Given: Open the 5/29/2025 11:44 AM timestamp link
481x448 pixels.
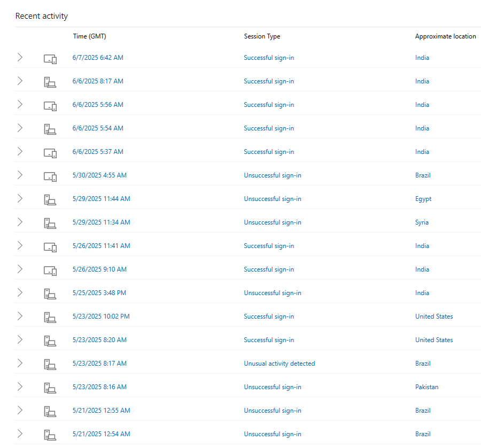Looking at the screenshot, I should 101,199.
